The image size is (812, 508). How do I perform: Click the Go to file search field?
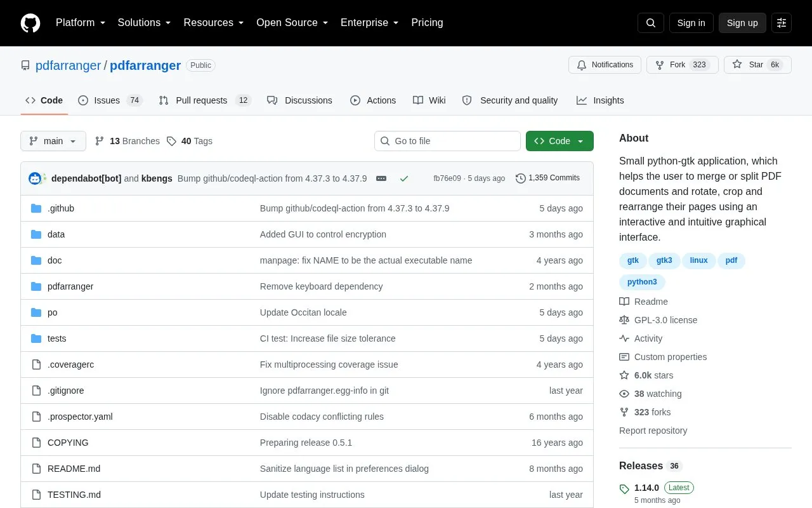point(447,141)
